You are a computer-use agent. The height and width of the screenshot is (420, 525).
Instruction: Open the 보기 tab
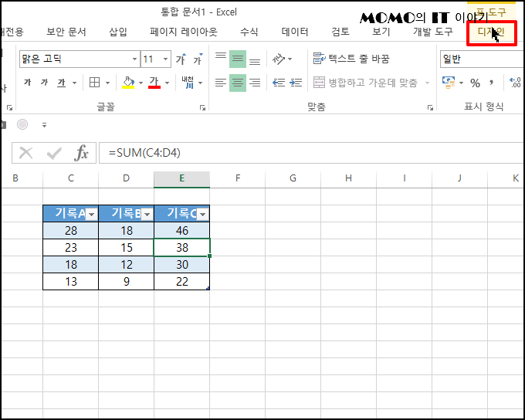point(381,32)
